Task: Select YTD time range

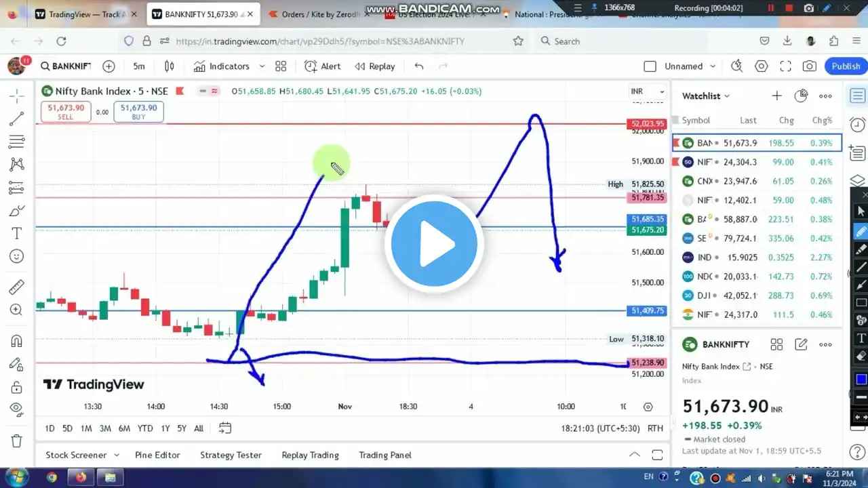Action: tap(145, 428)
